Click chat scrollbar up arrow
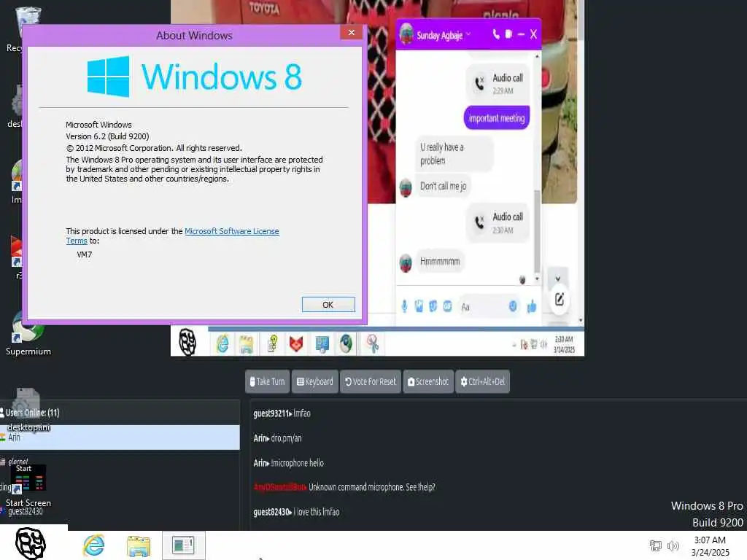 (x=537, y=56)
